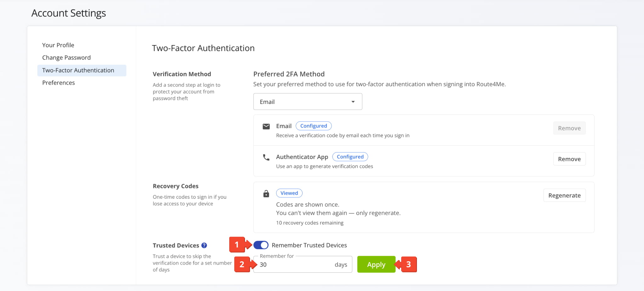
Task: Go to the Change Password section
Action: click(x=66, y=58)
